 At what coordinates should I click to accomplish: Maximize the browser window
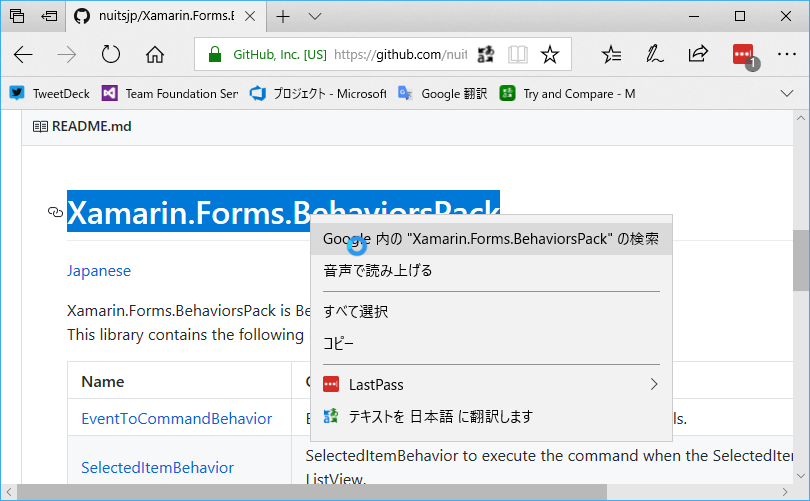coord(740,17)
